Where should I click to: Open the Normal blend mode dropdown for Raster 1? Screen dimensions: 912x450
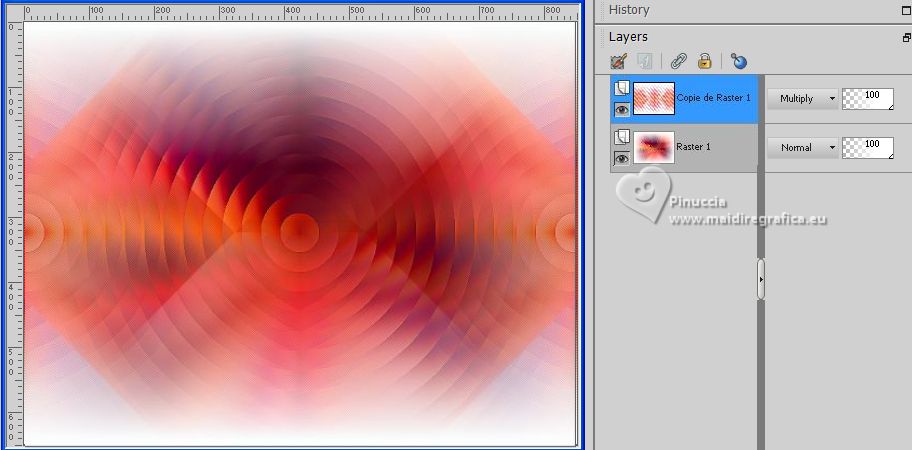803,148
